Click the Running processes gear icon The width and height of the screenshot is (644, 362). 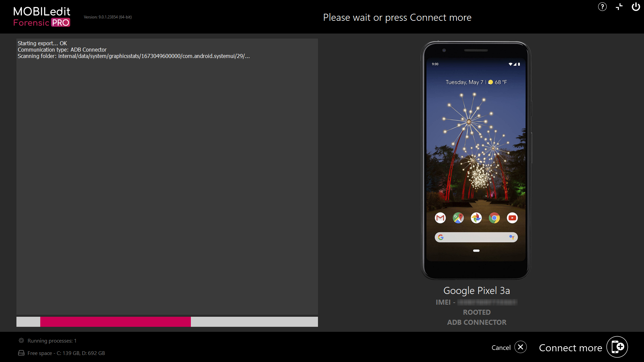coord(21,340)
